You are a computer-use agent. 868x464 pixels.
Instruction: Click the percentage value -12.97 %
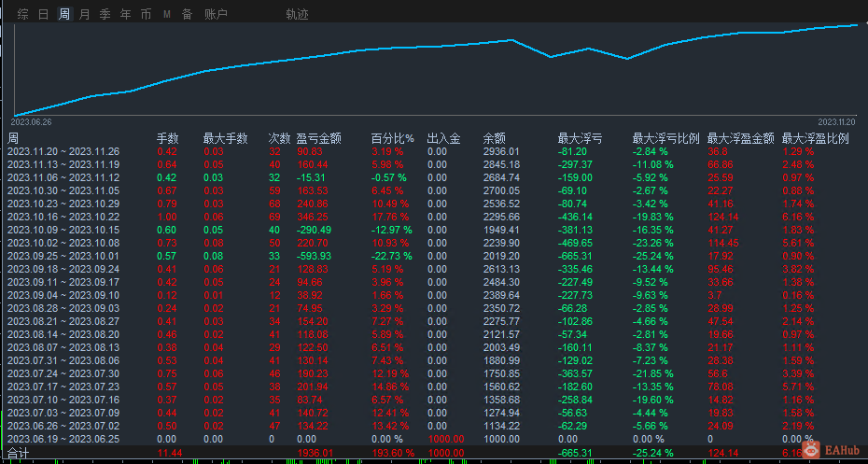tap(392, 230)
